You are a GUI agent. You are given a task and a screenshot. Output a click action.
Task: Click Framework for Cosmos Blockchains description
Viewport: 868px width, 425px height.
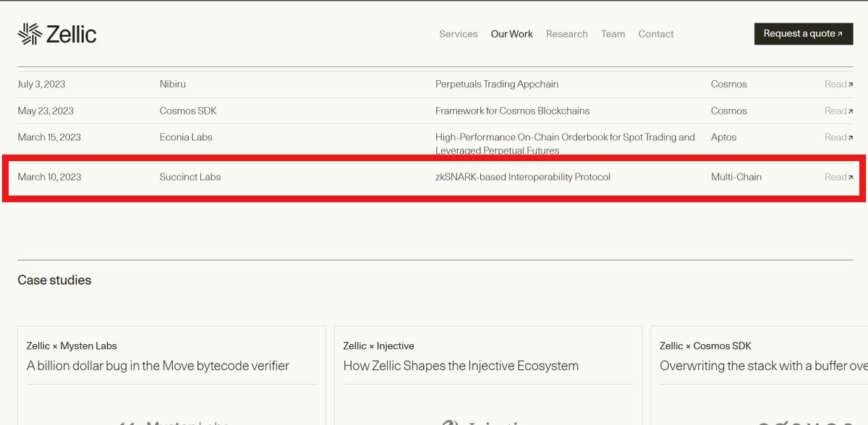pyautogui.click(x=513, y=111)
